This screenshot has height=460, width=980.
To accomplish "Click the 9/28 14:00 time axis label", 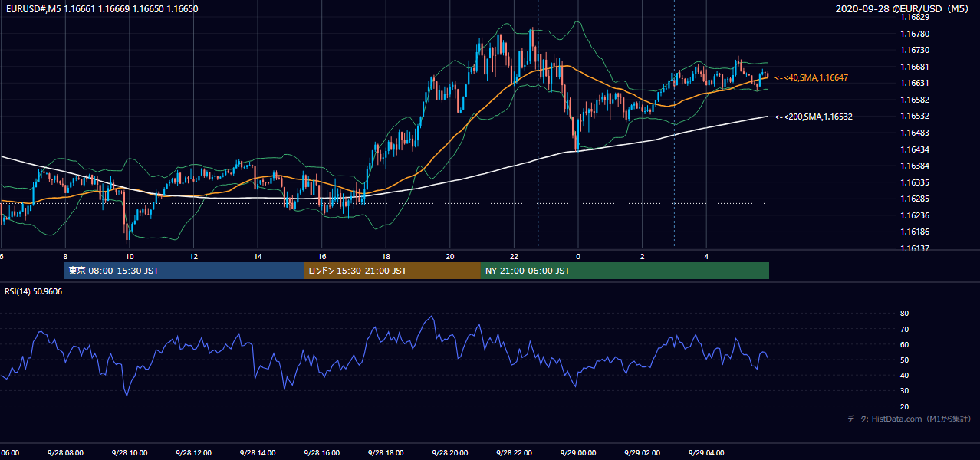I will tap(257, 452).
